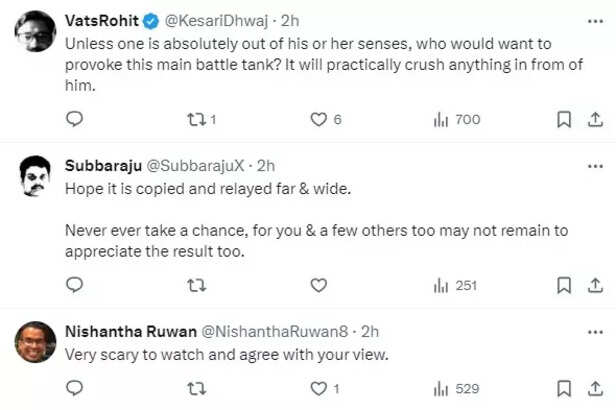
Task: View analytics showing 700 views
Action: click(441, 119)
